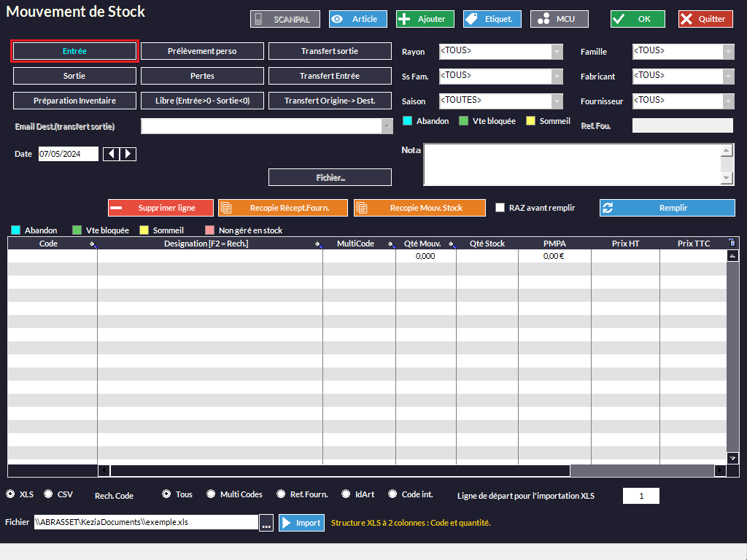Click into the Nota text field
Screen dimensions: 747x560
coord(572,164)
